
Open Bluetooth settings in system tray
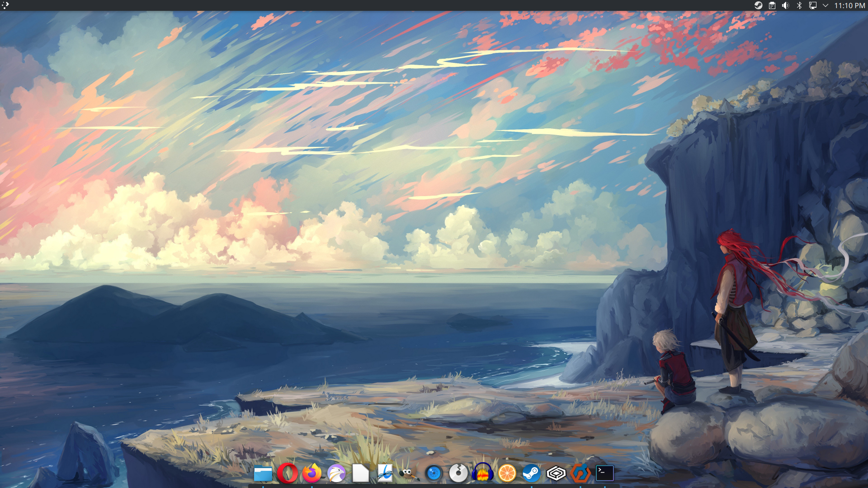tap(799, 5)
